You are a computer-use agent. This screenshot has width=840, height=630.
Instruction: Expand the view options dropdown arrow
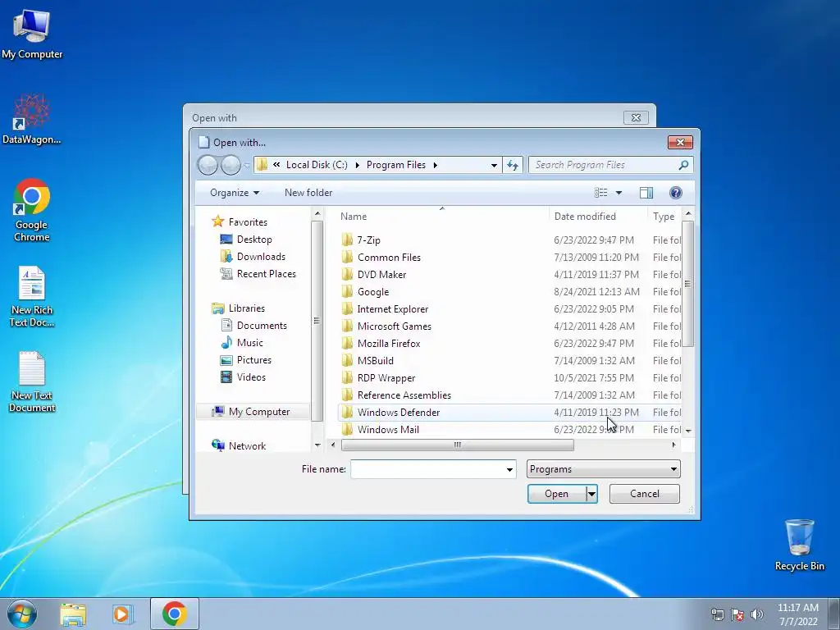tap(619, 193)
